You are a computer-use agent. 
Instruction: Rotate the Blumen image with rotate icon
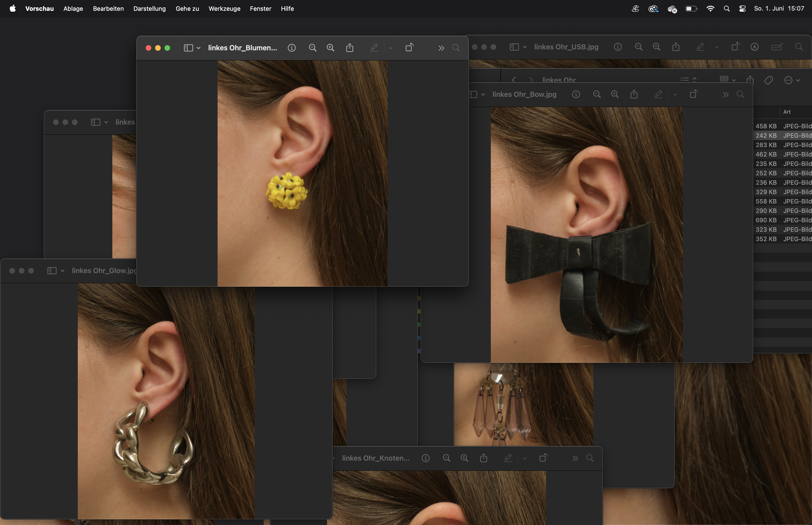409,48
